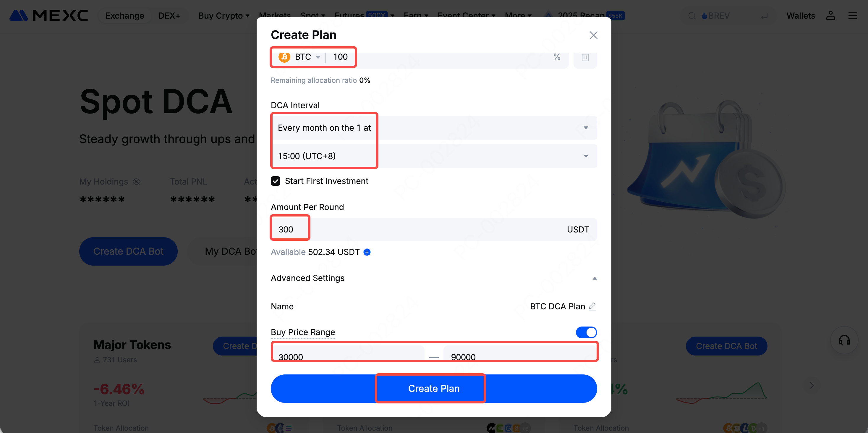Click the headphones support icon
The width and height of the screenshot is (868, 433).
tap(844, 340)
